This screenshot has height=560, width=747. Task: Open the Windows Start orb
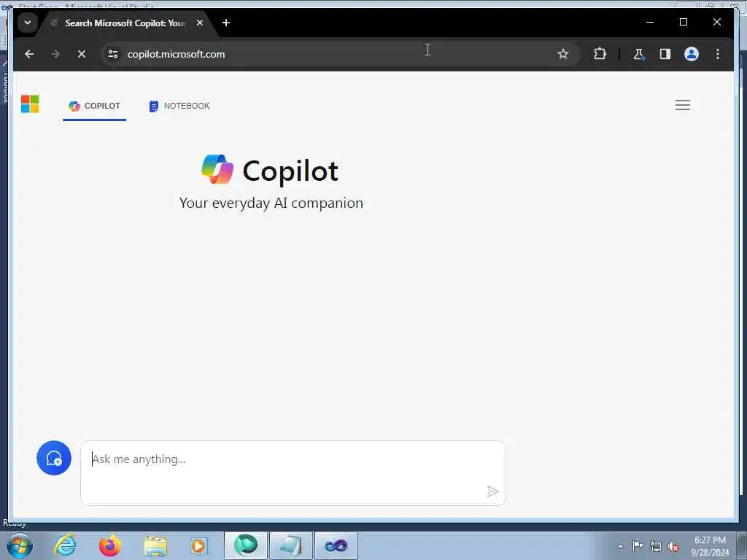[20, 545]
